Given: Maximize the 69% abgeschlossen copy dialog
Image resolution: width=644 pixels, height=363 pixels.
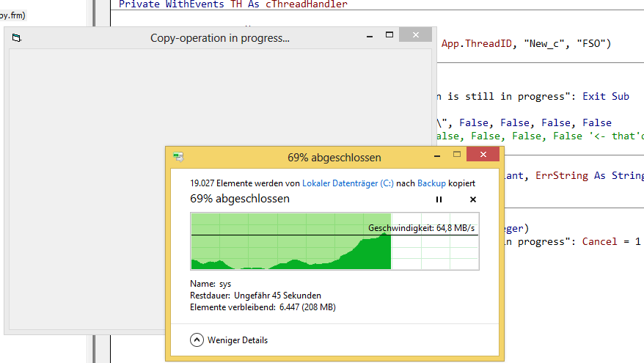Looking at the screenshot, I should pos(456,155).
